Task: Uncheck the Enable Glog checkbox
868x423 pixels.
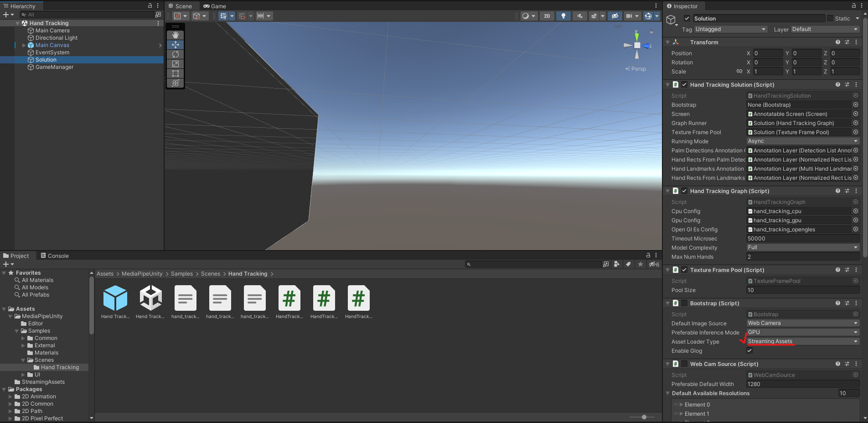Action: point(749,350)
